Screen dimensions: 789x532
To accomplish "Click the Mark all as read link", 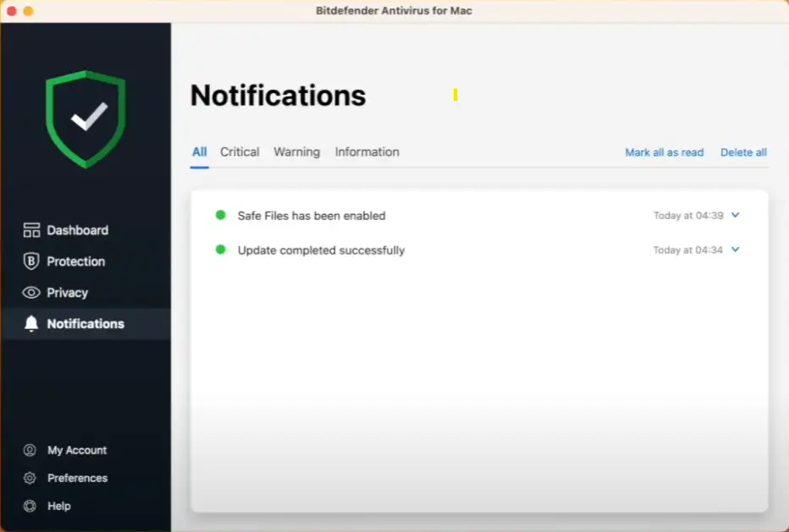I will click(x=664, y=152).
